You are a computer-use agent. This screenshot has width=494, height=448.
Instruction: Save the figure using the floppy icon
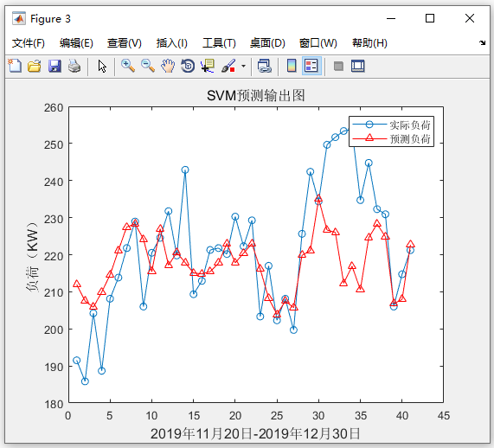tap(55, 66)
